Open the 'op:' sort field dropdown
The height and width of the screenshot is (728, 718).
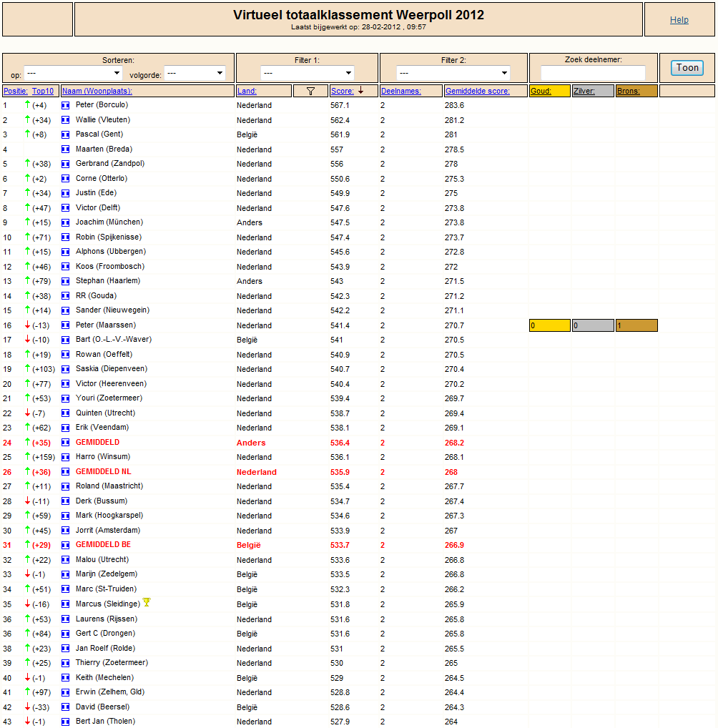pyautogui.click(x=73, y=74)
